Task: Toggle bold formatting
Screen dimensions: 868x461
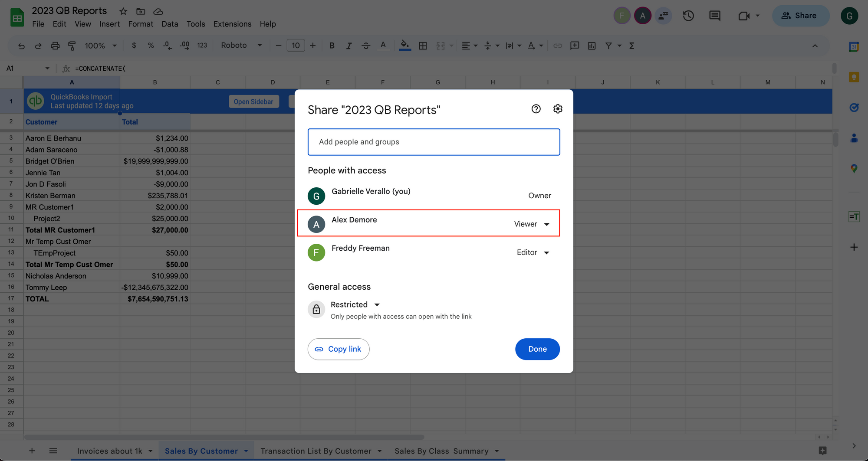Action: click(x=332, y=46)
